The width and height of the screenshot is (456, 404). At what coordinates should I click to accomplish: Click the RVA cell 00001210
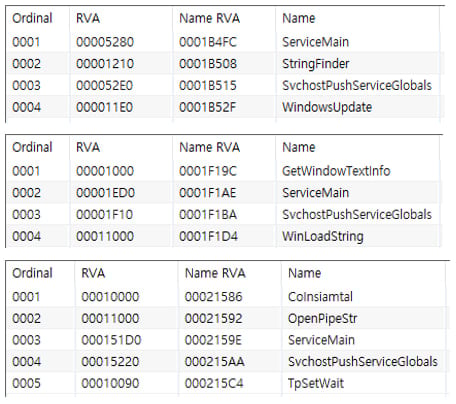click(x=105, y=64)
